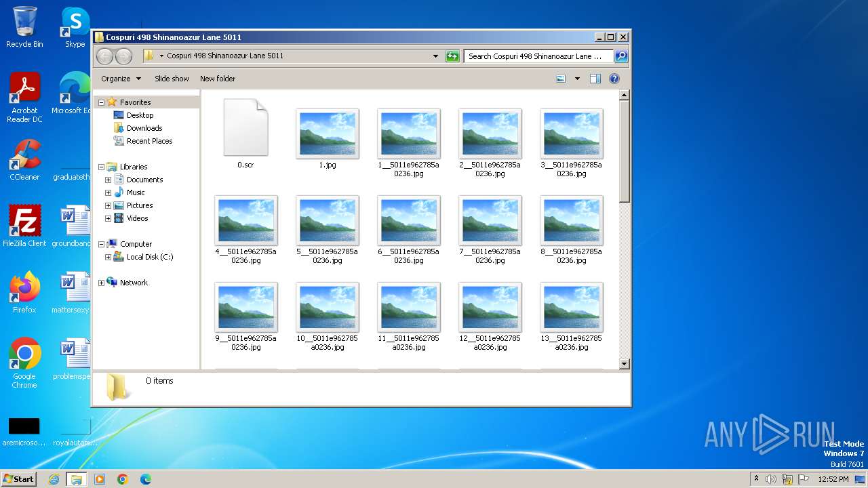Open the Firefox desktop icon
Viewport: 868px width, 488px height.
(x=24, y=293)
